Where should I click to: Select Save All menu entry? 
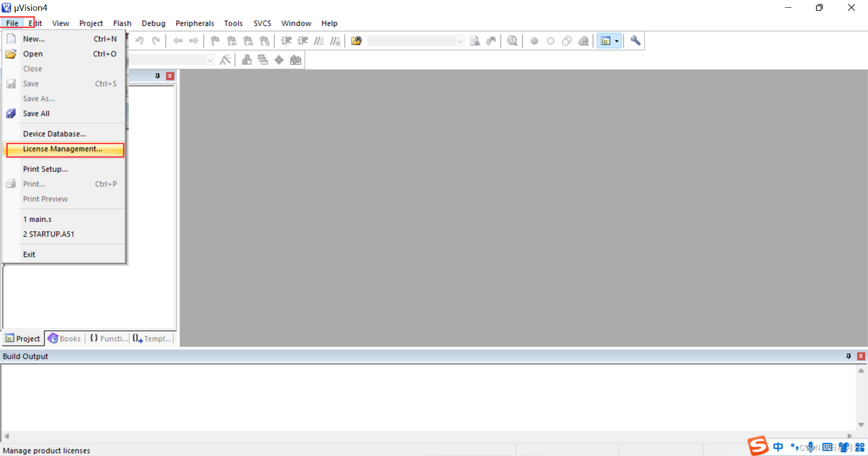click(64, 113)
